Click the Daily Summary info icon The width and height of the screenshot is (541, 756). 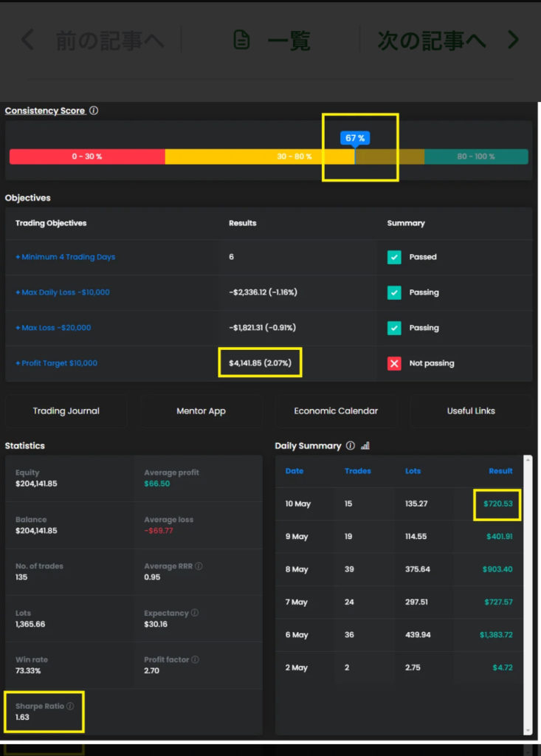click(x=351, y=446)
